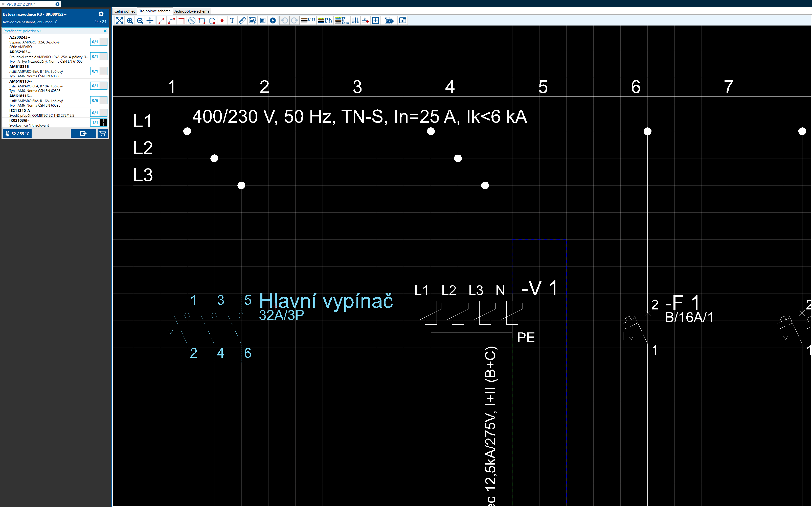
Task: Click the add new page icon
Action: [403, 21]
